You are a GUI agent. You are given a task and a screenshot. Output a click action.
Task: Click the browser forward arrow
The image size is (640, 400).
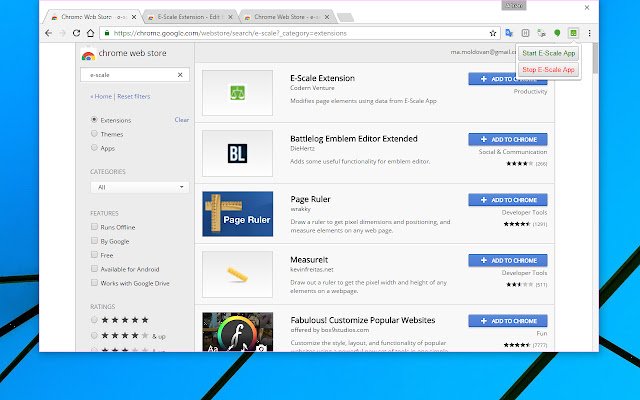pyautogui.click(x=62, y=33)
